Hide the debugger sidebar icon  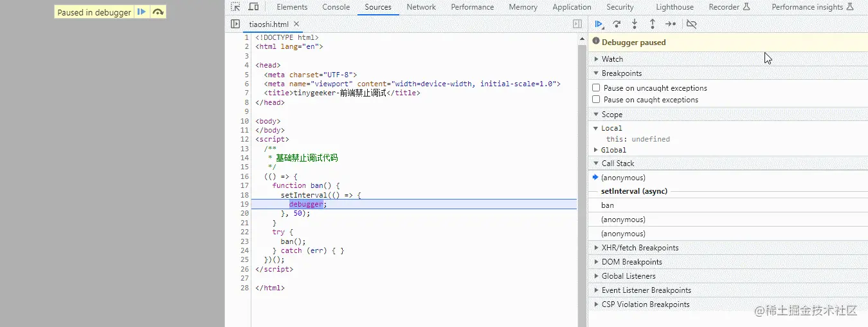pos(577,24)
